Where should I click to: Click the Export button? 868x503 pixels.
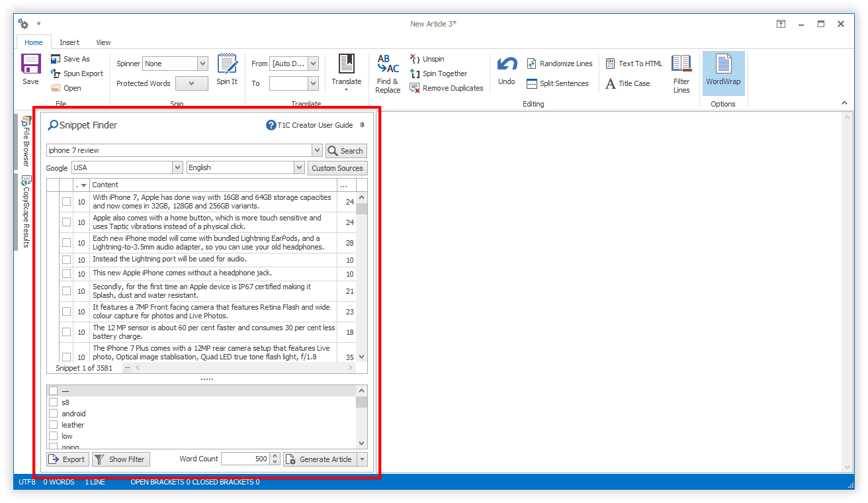(67, 459)
